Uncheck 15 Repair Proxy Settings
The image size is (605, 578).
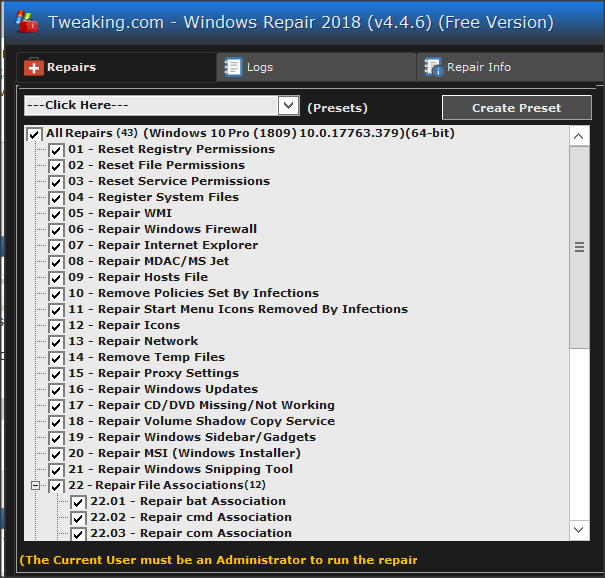(x=56, y=375)
